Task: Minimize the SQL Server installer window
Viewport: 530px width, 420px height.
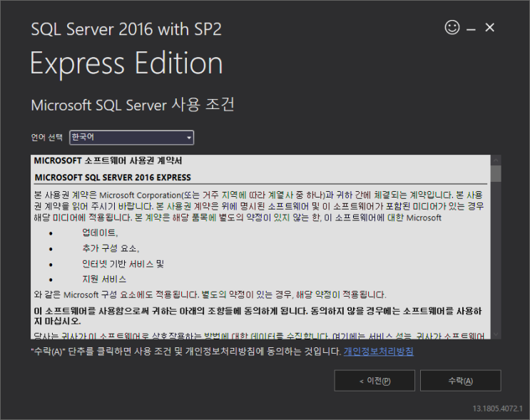Action: (471, 30)
